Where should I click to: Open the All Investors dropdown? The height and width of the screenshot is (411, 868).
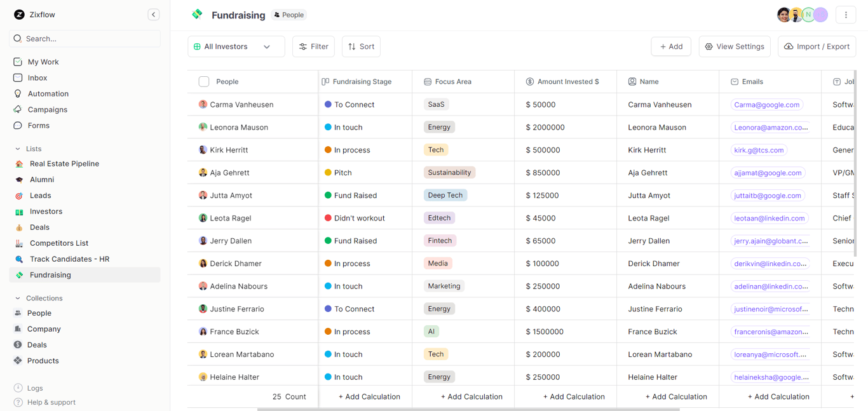[x=236, y=46]
